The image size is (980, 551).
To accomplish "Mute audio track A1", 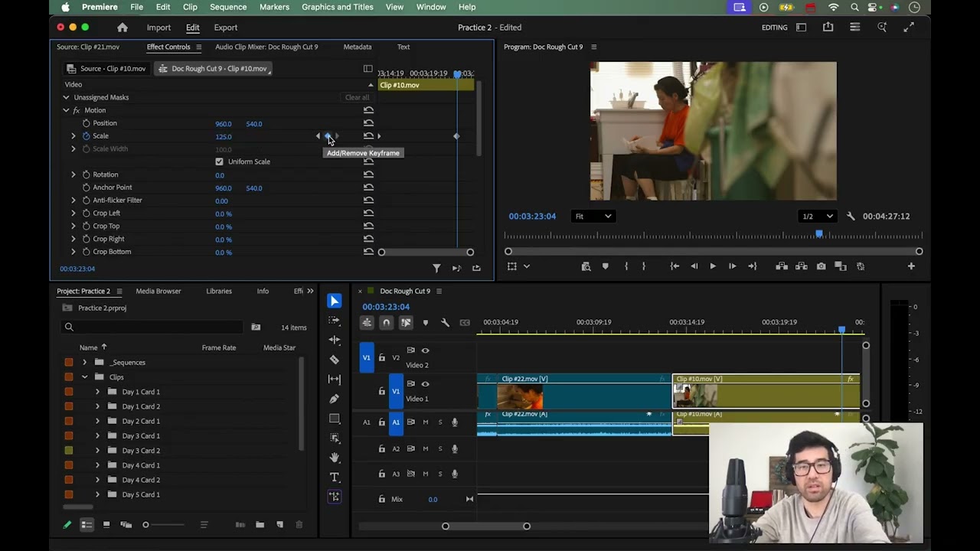I will pos(426,422).
